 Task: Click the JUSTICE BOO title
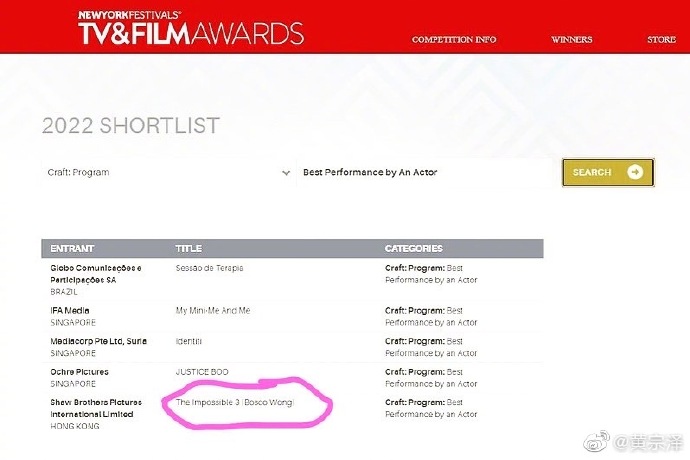(202, 372)
